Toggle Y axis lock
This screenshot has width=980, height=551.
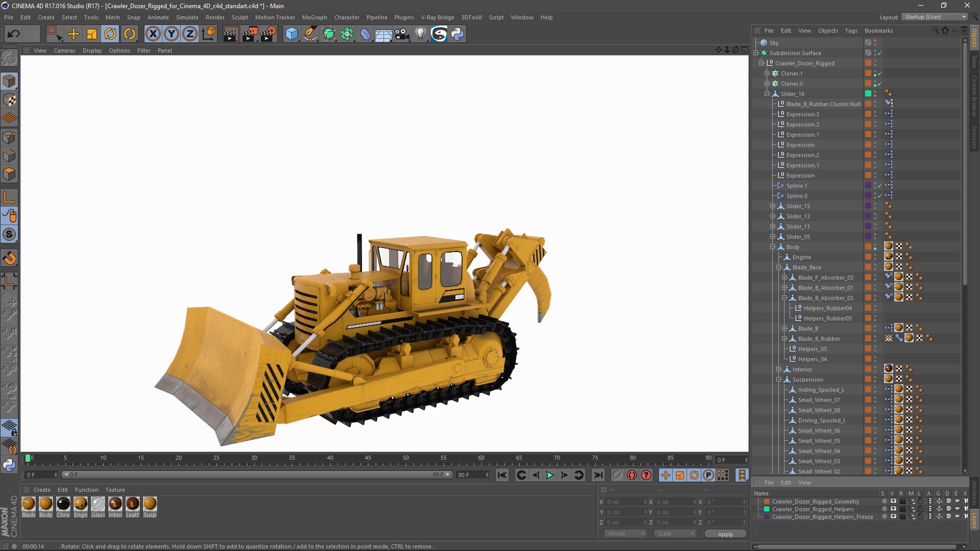171,34
